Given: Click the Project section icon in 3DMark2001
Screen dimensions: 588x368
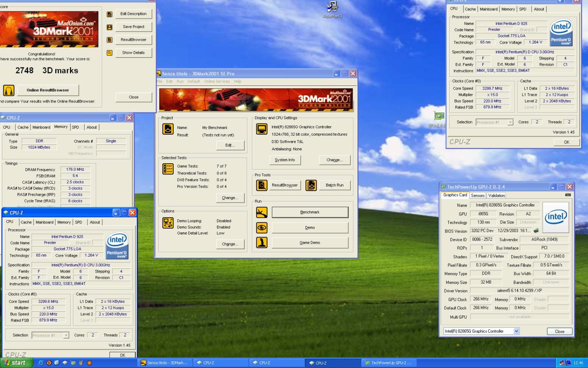Looking at the screenshot, I should coord(168,129).
